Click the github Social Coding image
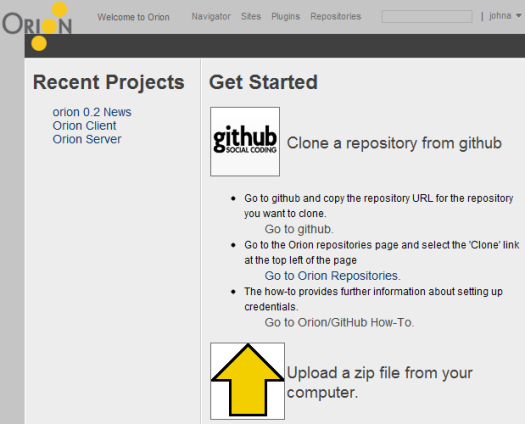Viewport: 525px width, 424px height. 245,142
